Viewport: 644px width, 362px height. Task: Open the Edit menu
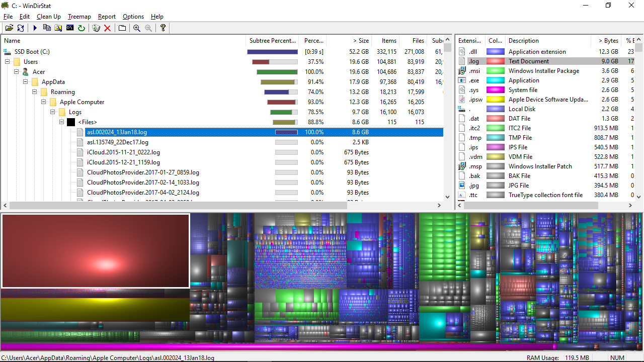pos(25,17)
